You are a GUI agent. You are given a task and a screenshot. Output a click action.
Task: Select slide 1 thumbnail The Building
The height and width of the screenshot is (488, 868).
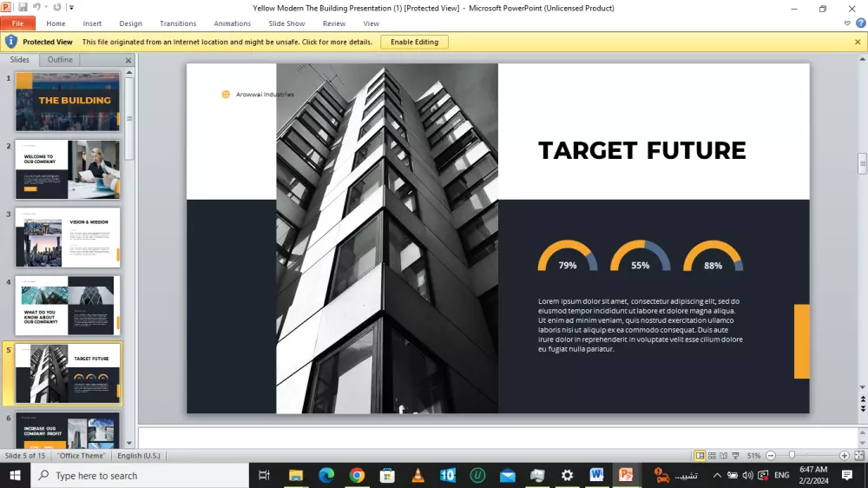pyautogui.click(x=68, y=102)
